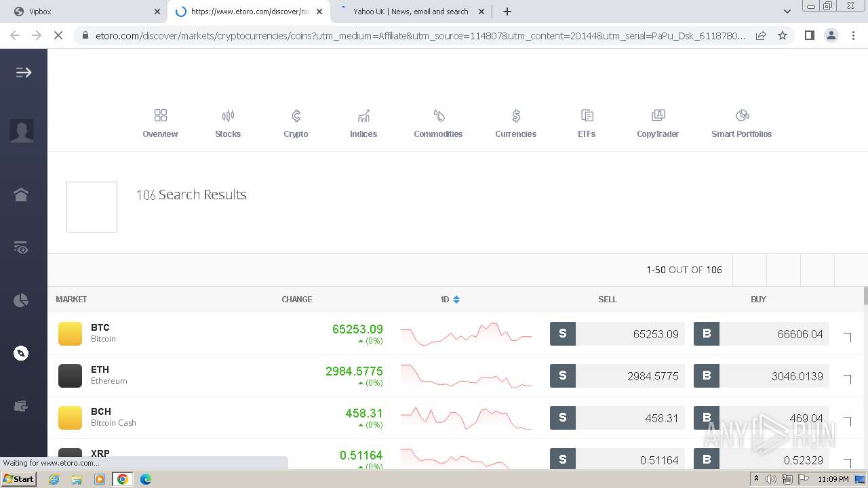Select the Bitcoin Cash market name text

point(113,423)
